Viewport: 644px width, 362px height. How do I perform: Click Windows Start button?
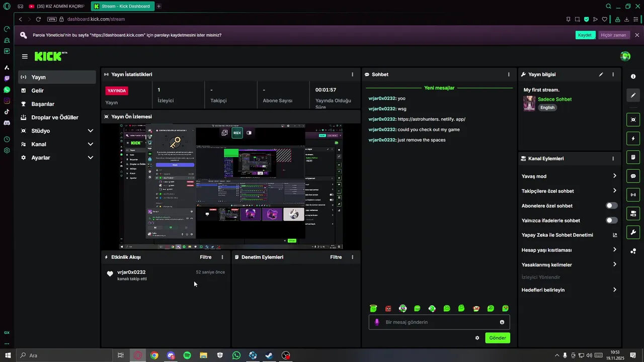coord(8,355)
